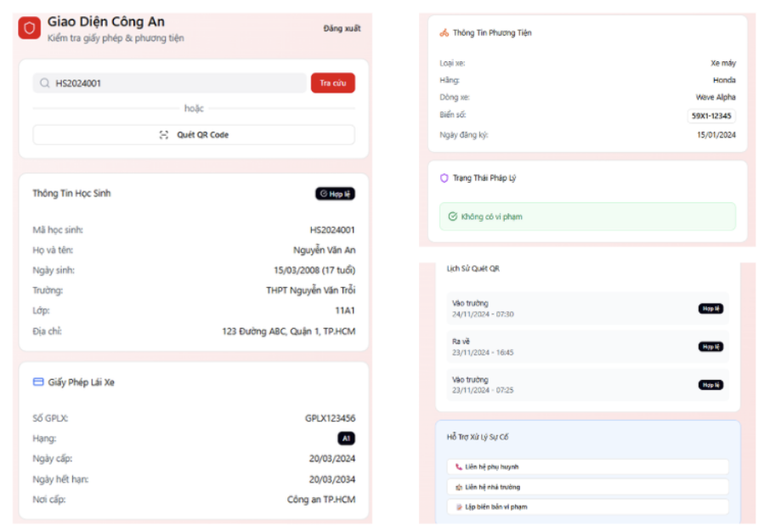
Task: Click the A1 license class badge
Action: point(345,439)
